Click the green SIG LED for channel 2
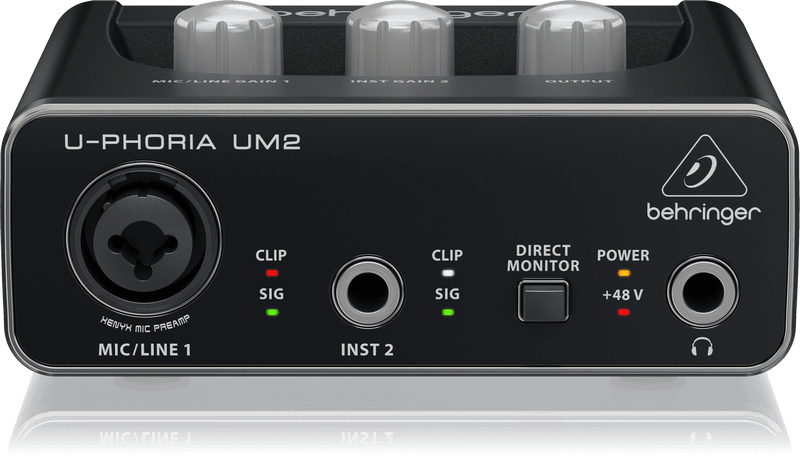The width and height of the screenshot is (800, 456). [448, 312]
